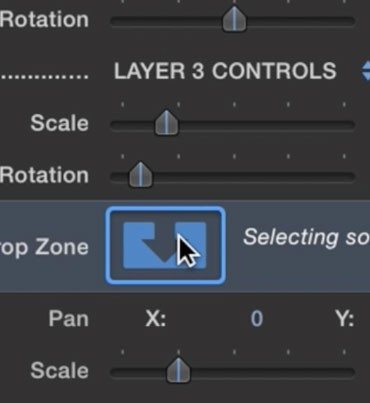The image size is (370, 403).
Task: Click the Pan X value field showing 0
Action: (x=257, y=318)
